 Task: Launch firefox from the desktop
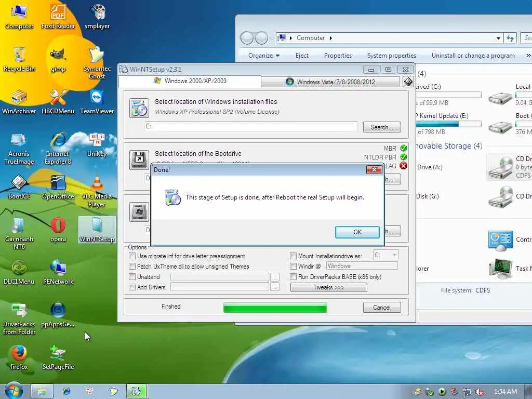pos(19,357)
